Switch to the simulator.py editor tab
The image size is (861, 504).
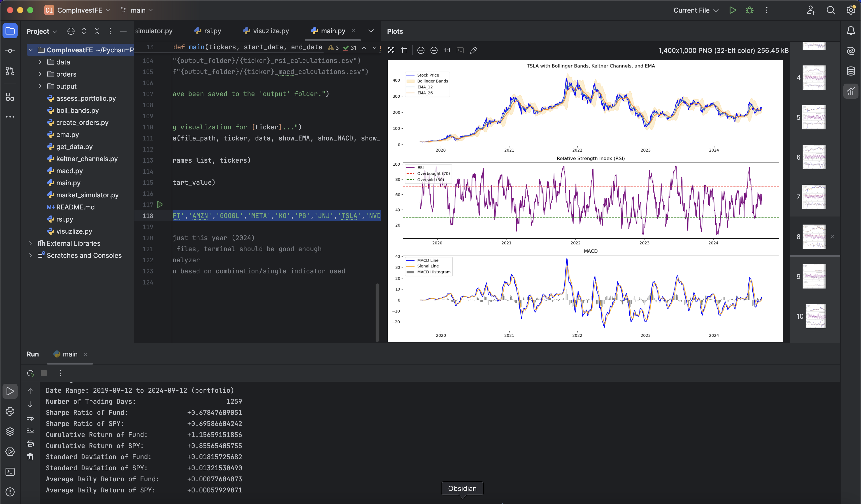point(154,31)
